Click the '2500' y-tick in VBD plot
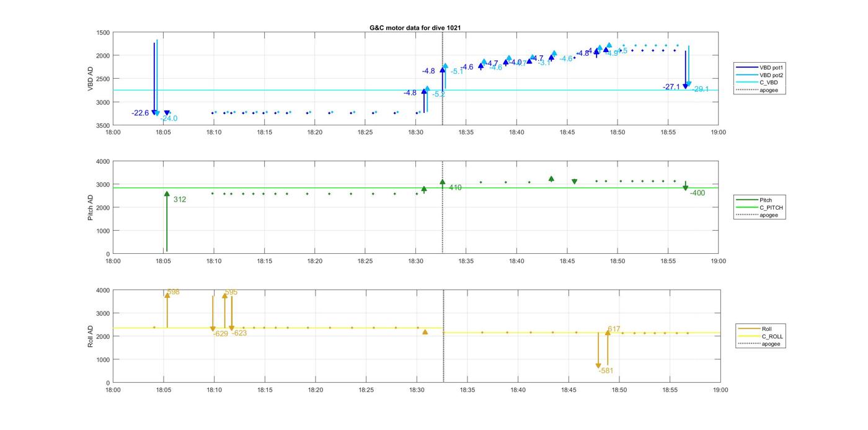Image resolution: width=868 pixels, height=430 pixels. pos(103,79)
